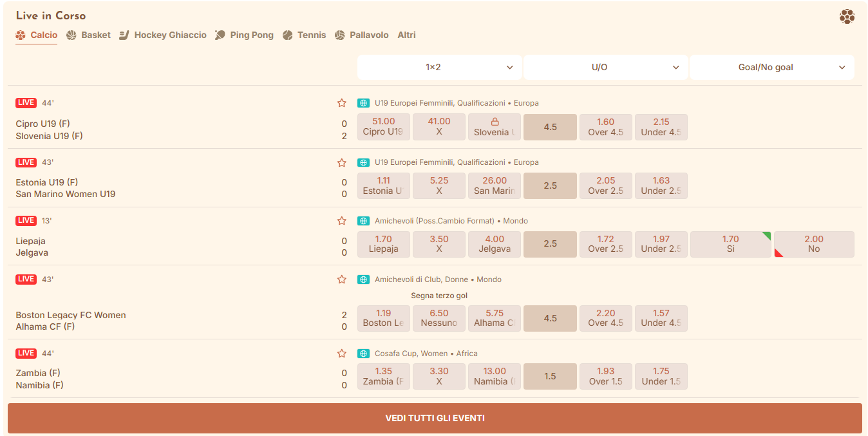Bet on Estonia U19 win at 1.11

tap(384, 185)
